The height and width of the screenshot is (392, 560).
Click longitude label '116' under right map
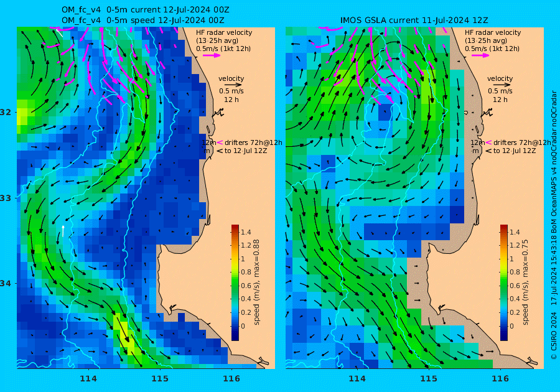[x=500, y=379]
